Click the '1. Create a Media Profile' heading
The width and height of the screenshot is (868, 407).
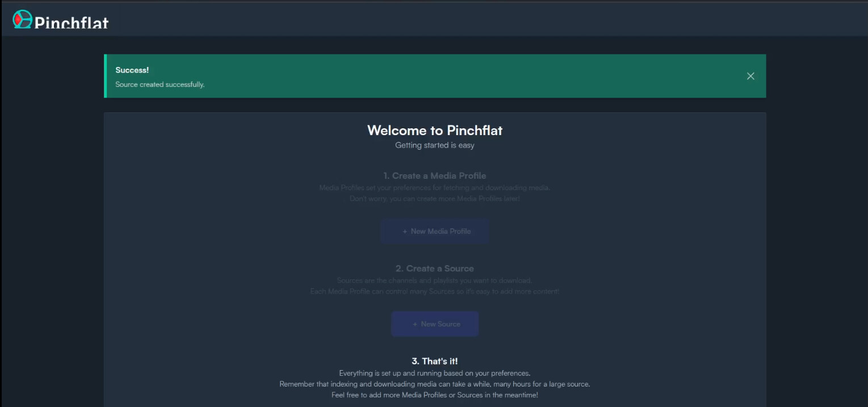click(x=435, y=176)
